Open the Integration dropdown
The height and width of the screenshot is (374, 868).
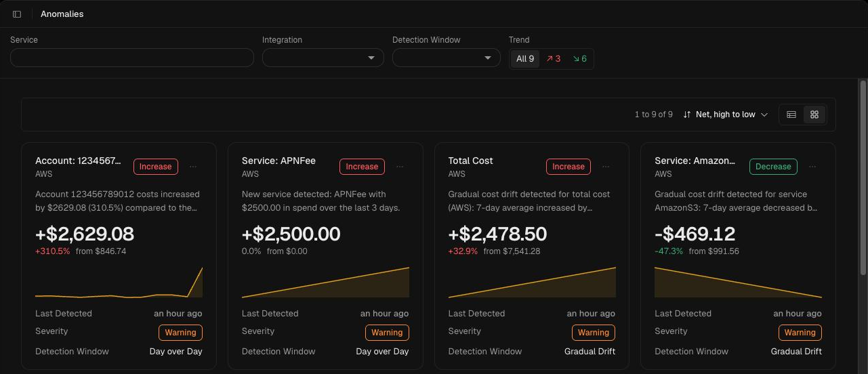point(323,58)
